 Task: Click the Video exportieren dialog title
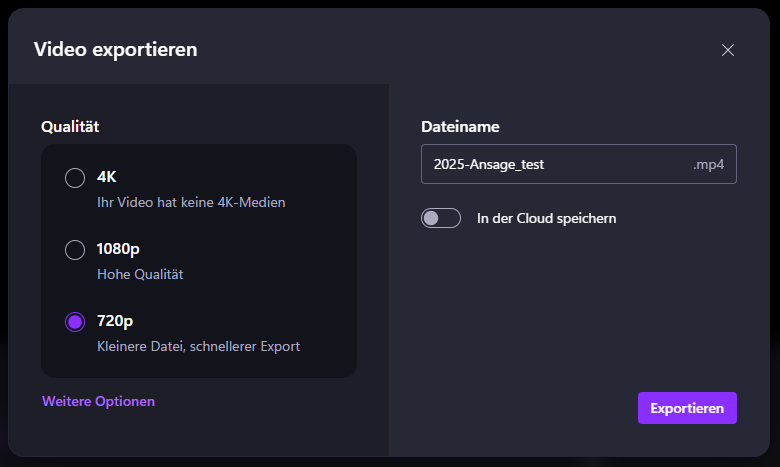tap(115, 50)
